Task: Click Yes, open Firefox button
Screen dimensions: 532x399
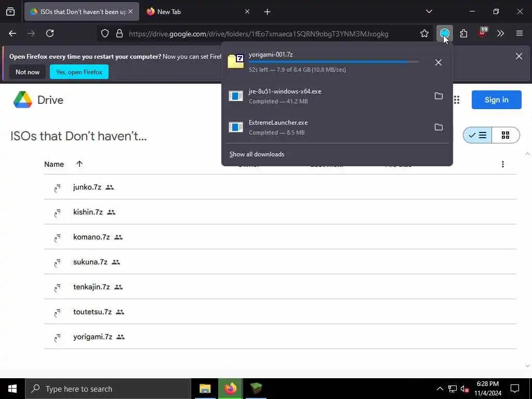Action: (x=79, y=72)
